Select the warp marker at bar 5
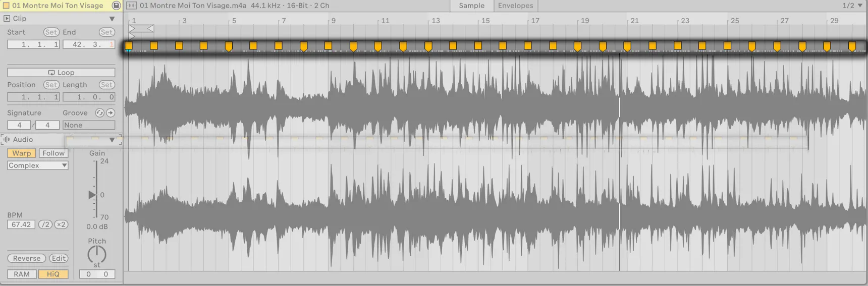The width and height of the screenshot is (868, 286). point(229,46)
